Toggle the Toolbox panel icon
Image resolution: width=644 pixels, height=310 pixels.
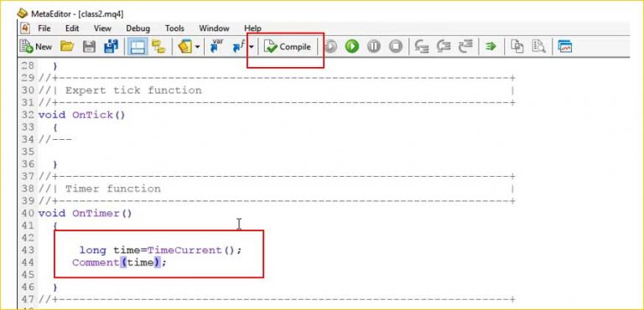click(x=137, y=47)
